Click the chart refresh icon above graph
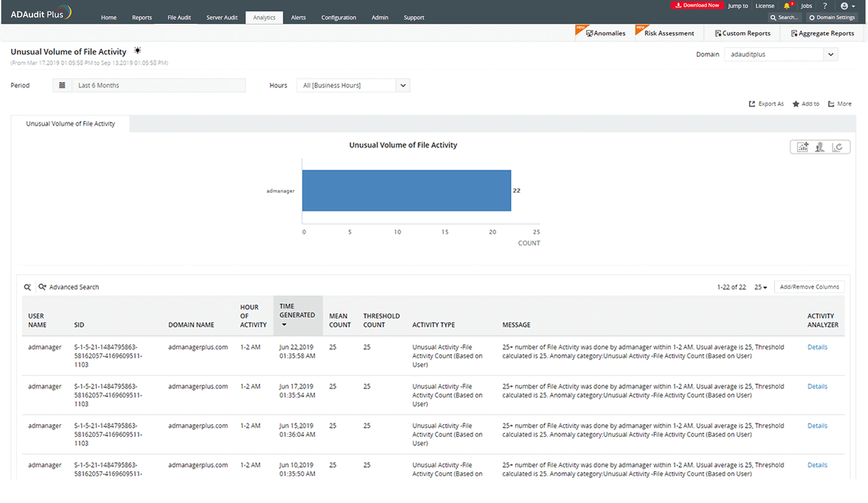Image resolution: width=868 pixels, height=503 pixels. (x=837, y=147)
